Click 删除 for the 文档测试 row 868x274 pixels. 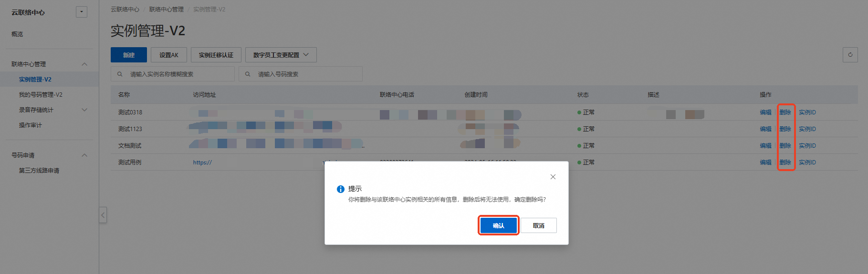[x=785, y=145]
